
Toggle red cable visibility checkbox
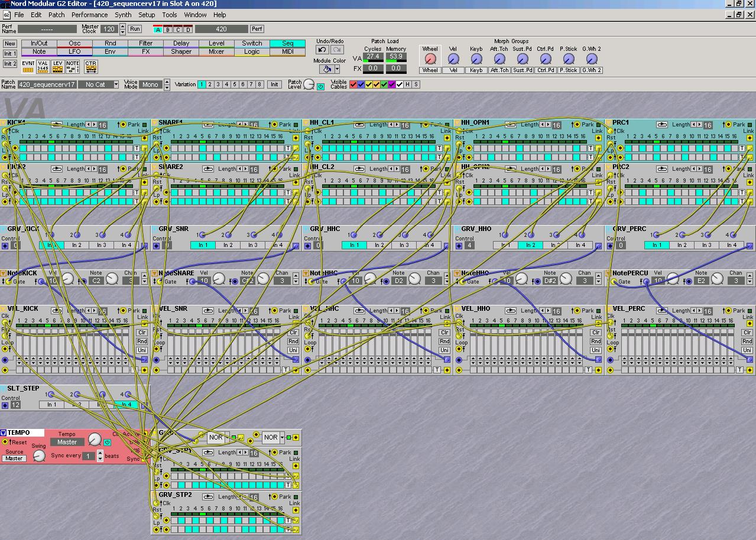(x=353, y=84)
